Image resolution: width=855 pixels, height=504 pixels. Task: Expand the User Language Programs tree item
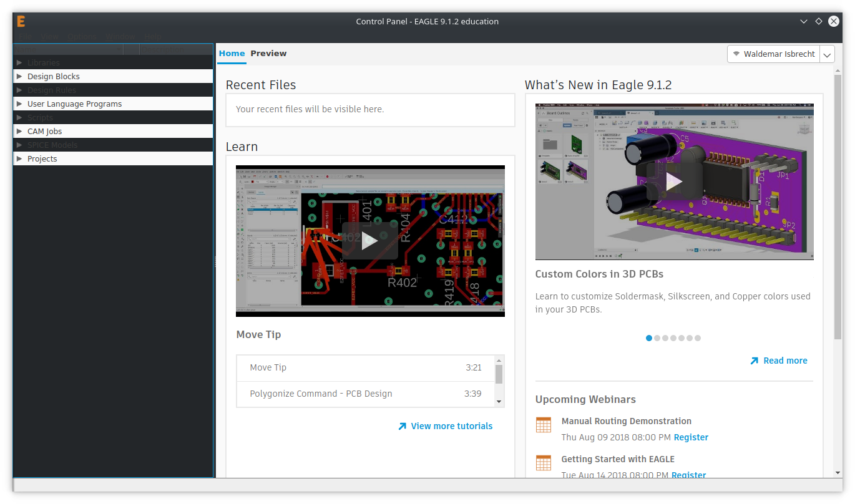[x=19, y=104]
